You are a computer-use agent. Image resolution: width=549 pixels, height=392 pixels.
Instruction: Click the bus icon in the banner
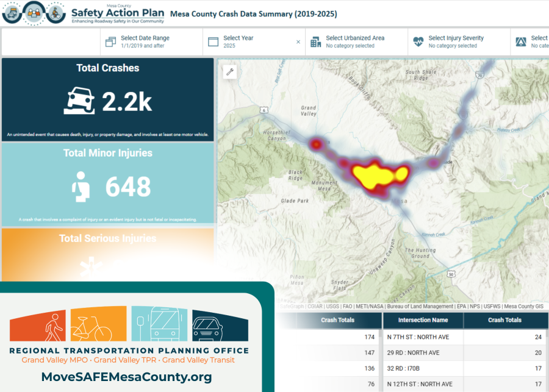point(159,324)
